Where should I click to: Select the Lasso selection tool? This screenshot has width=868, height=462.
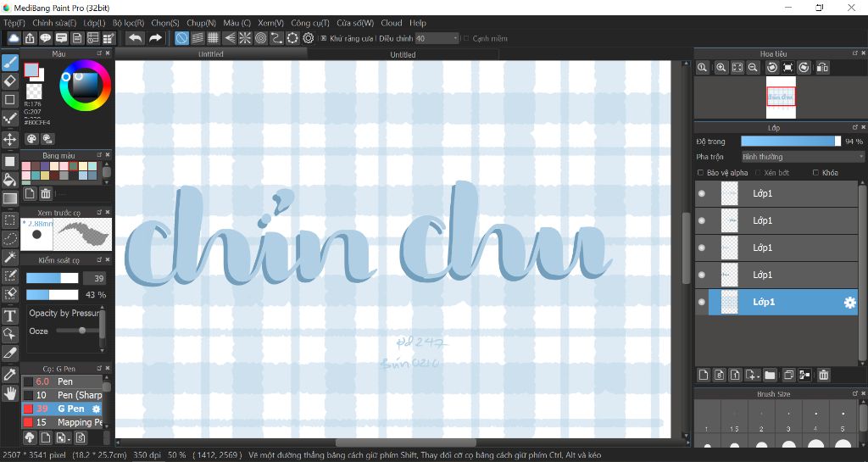9,238
